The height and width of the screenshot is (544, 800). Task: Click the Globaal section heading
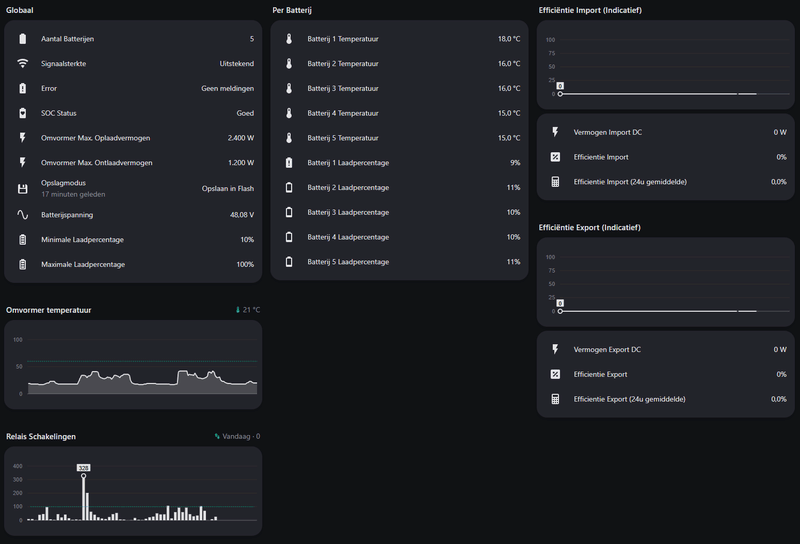[19, 10]
